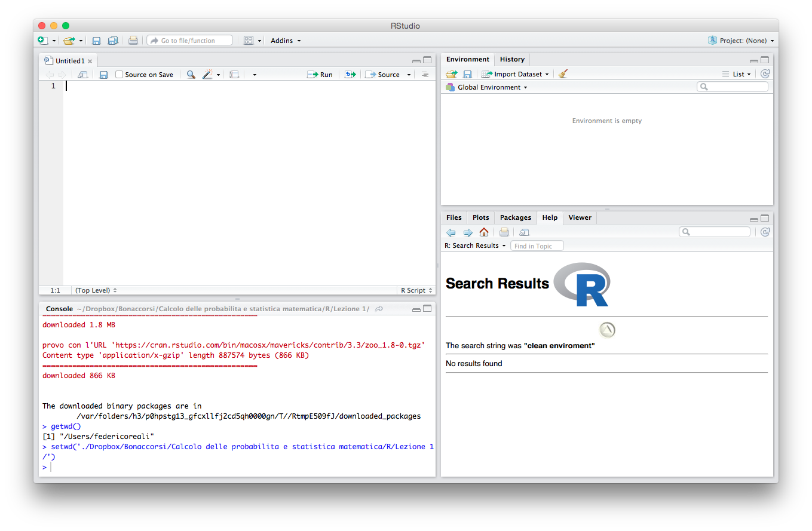Refresh the Environment pane
Image resolution: width=812 pixels, height=531 pixels.
pos(765,74)
